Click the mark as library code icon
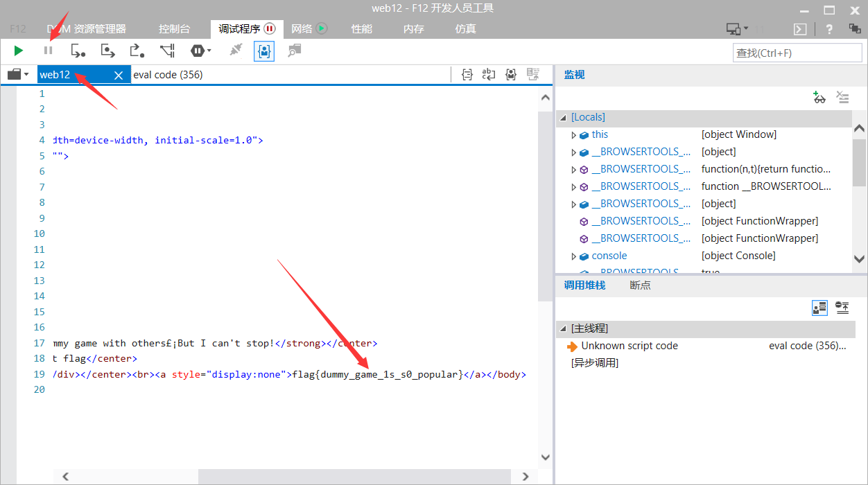This screenshot has width=868, height=485. click(511, 74)
